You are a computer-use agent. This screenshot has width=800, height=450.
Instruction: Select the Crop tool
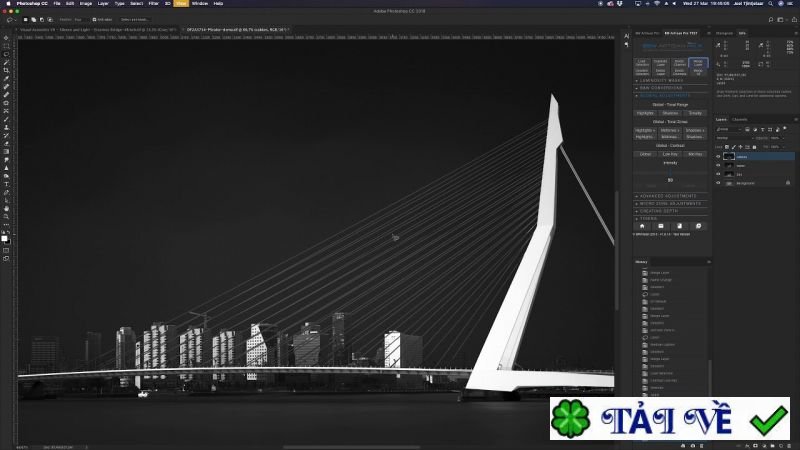(x=6, y=70)
